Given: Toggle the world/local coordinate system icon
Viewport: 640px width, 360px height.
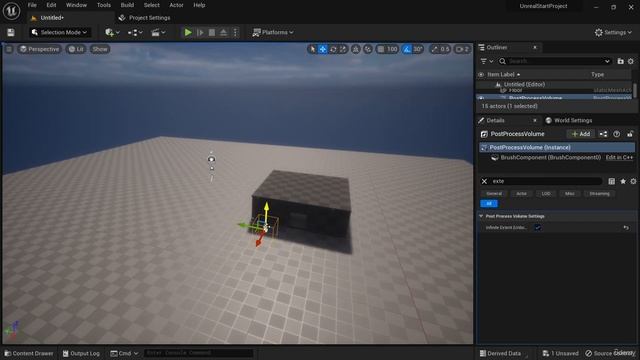Looking at the screenshot, I should click(x=356, y=49).
